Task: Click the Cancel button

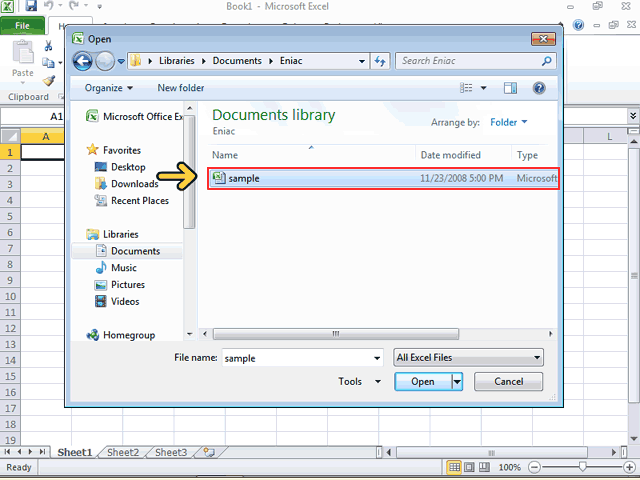Action: [509, 382]
